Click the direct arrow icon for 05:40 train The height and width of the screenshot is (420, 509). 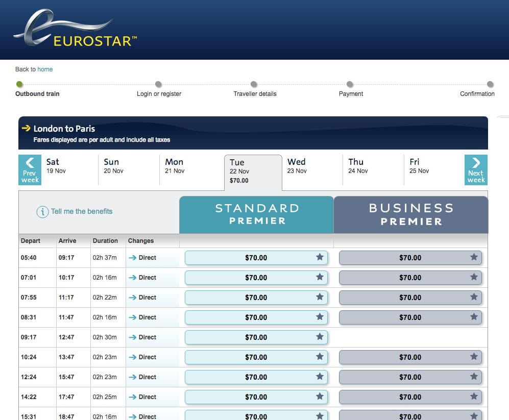(x=132, y=258)
